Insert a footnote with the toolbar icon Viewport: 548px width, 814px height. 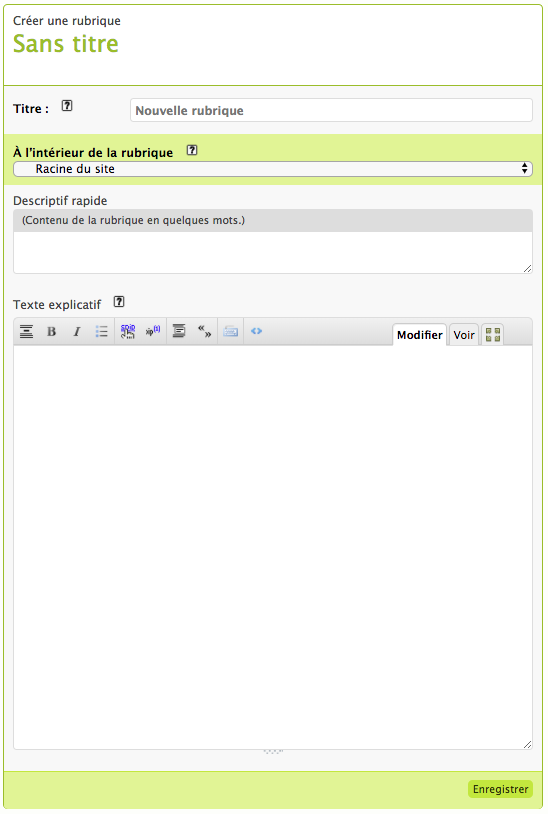(153, 331)
